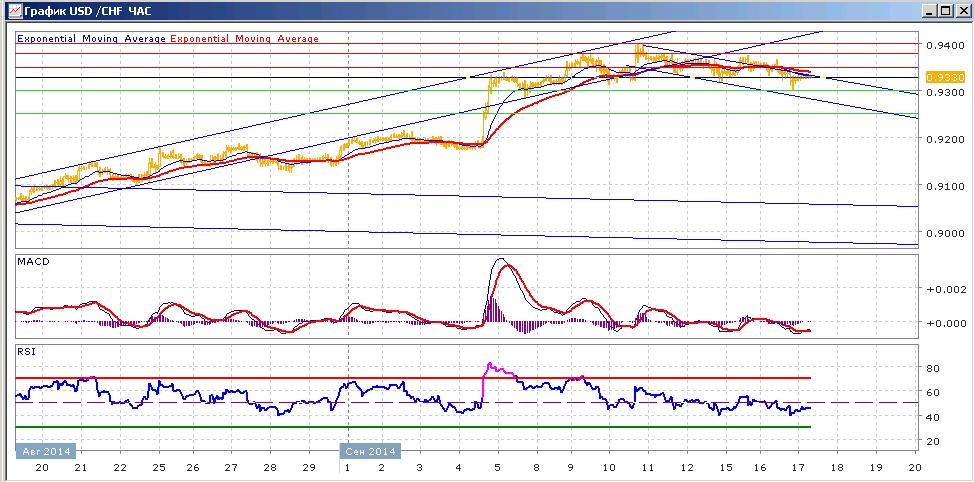Click the chart icon in the title bar

pos(14,11)
